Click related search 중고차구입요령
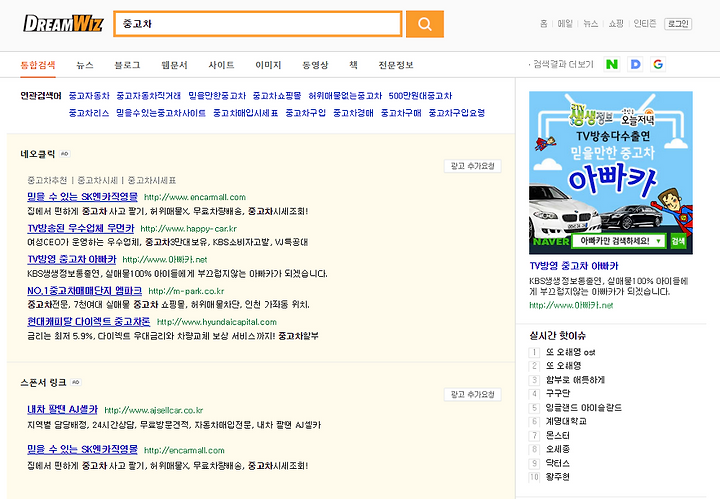The image size is (720, 499). point(456,113)
